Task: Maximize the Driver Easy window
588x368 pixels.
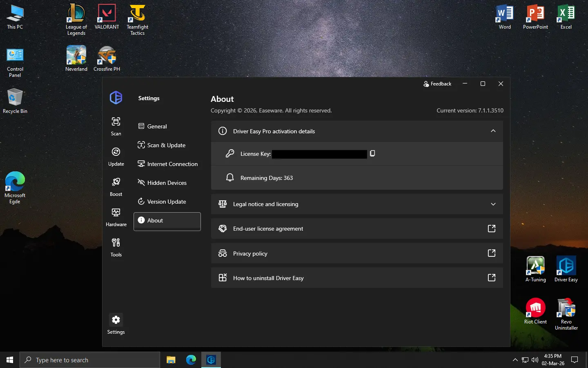Action: pyautogui.click(x=483, y=84)
